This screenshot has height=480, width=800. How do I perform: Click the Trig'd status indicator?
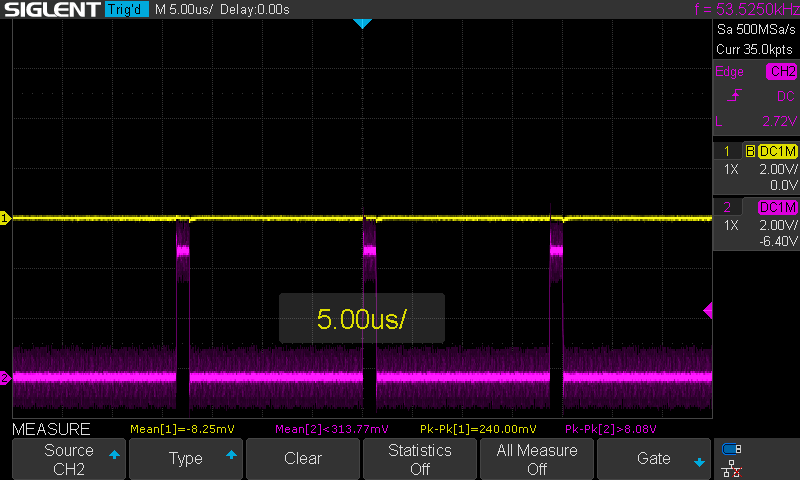127,9
